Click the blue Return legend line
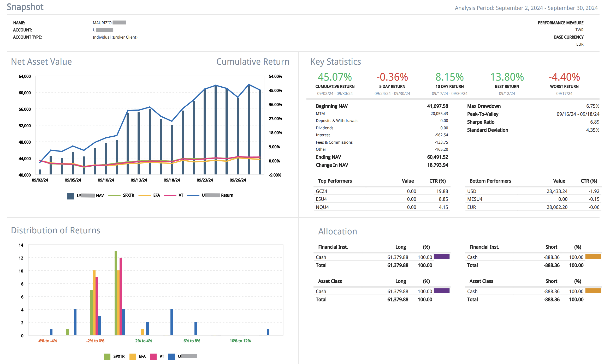 193,196
